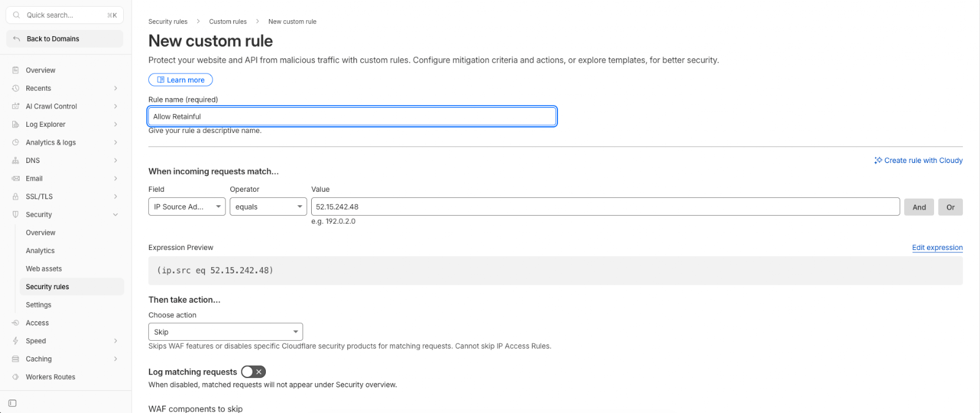Click the Rule name input field

352,116
